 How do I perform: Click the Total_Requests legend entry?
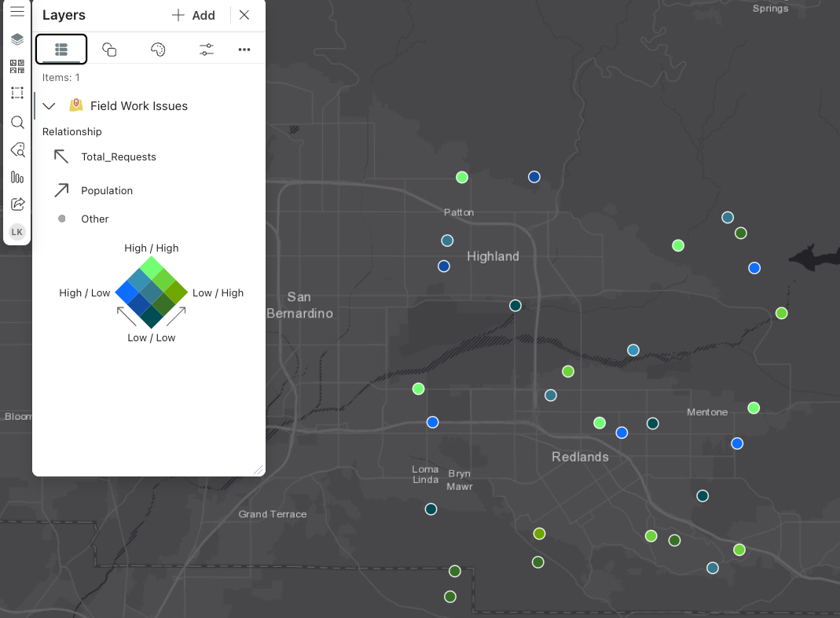click(x=119, y=157)
